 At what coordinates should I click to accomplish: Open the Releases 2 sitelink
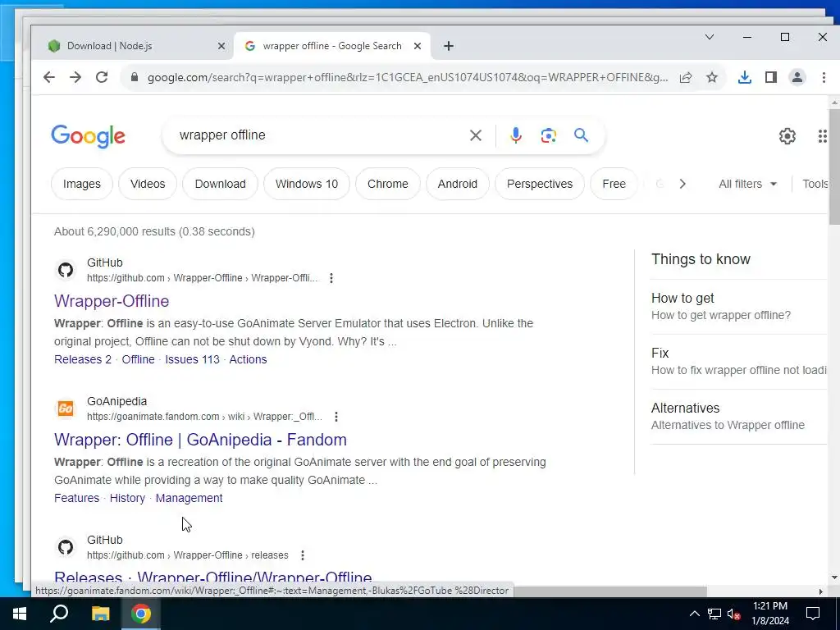(83, 359)
